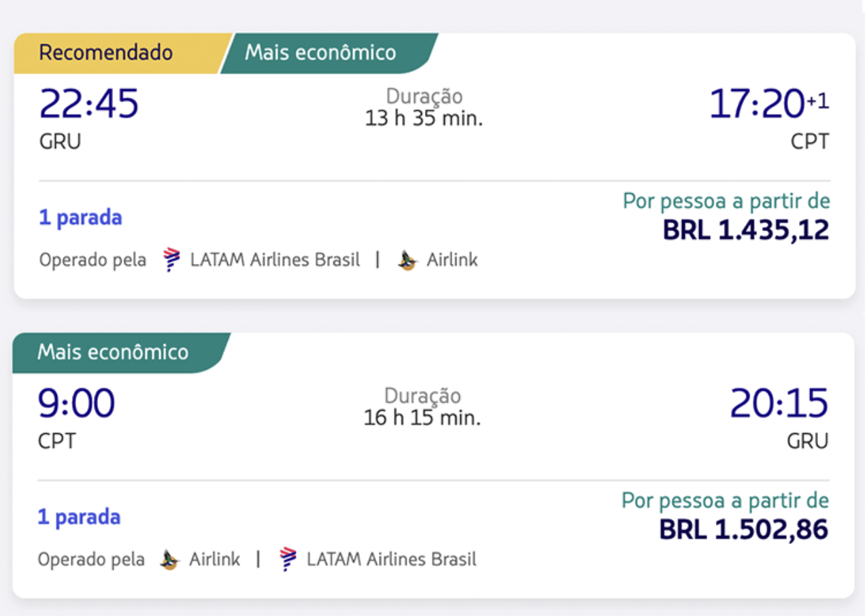The width and height of the screenshot is (865, 616).
Task: Open the 1 parada link for the CPT departure
Action: tap(79, 517)
